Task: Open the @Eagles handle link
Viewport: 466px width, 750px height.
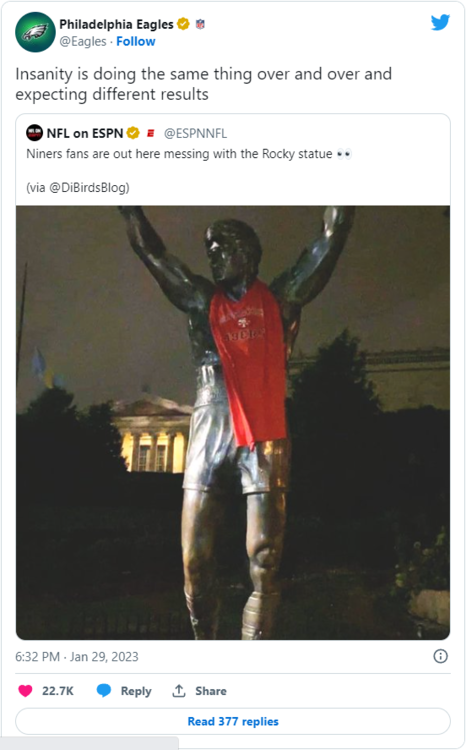Action: (x=83, y=42)
